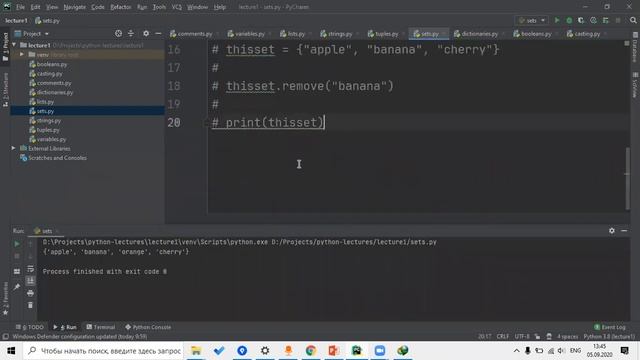Open the Python Console tool window

click(148, 327)
